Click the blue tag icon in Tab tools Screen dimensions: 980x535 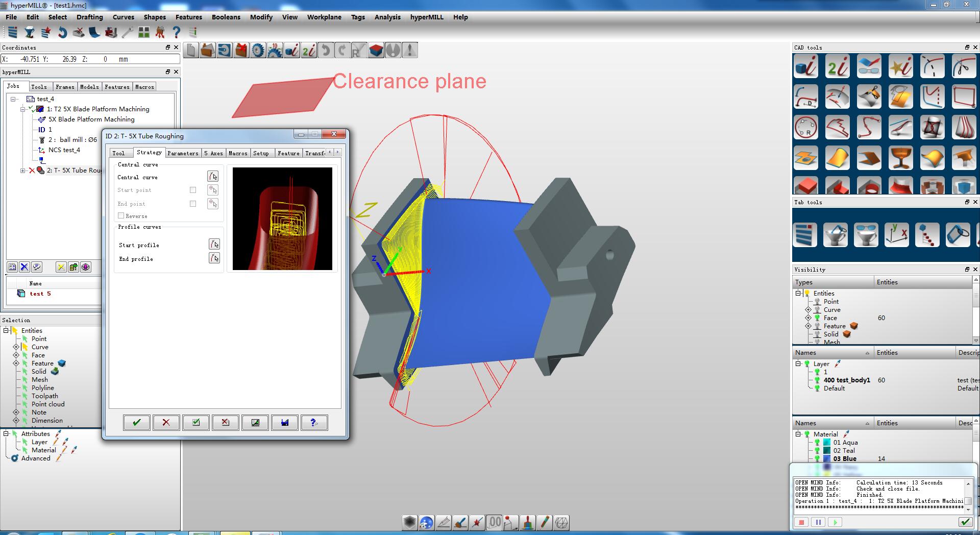click(x=958, y=235)
